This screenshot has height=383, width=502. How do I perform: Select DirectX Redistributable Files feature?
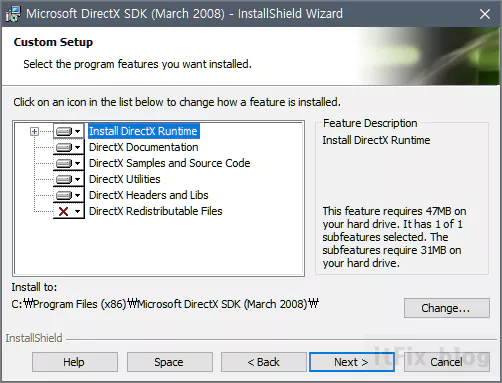(x=156, y=211)
